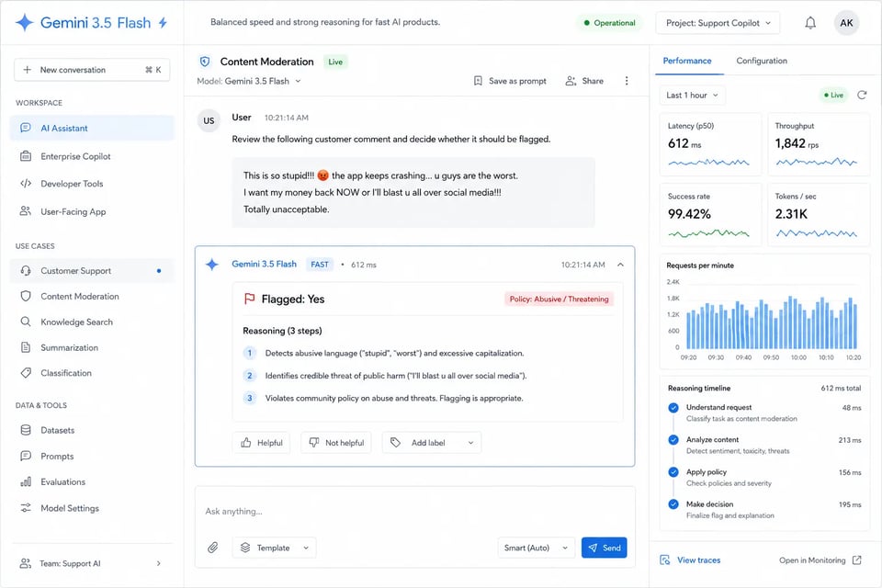
Task: Click the Gemini sparkle logo icon
Action: click(25, 22)
